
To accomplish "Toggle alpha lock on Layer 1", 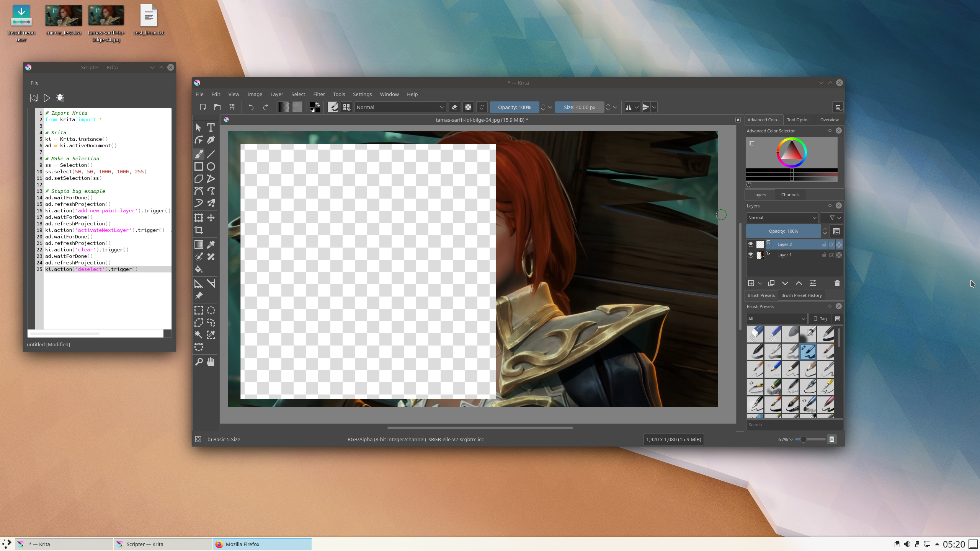I will tap(839, 255).
